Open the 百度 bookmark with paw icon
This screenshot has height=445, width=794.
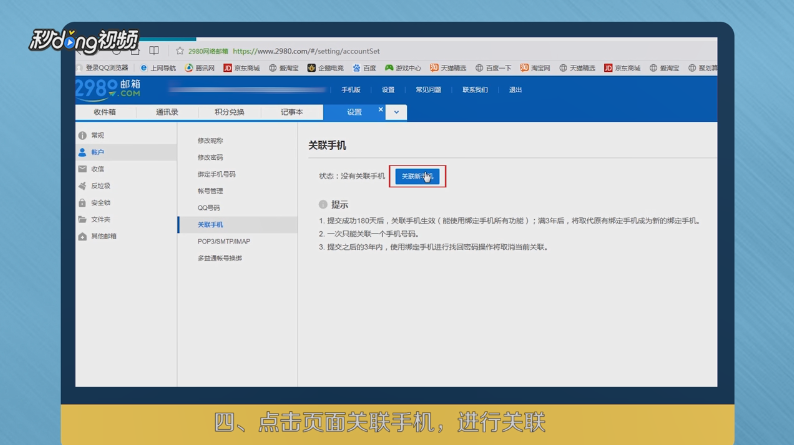click(x=364, y=68)
